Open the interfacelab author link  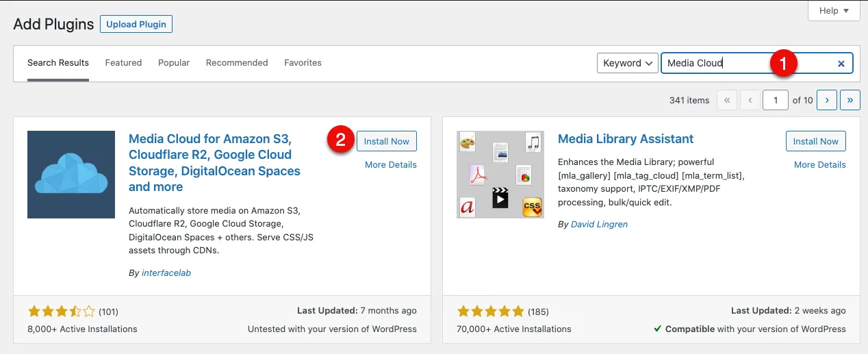point(166,273)
